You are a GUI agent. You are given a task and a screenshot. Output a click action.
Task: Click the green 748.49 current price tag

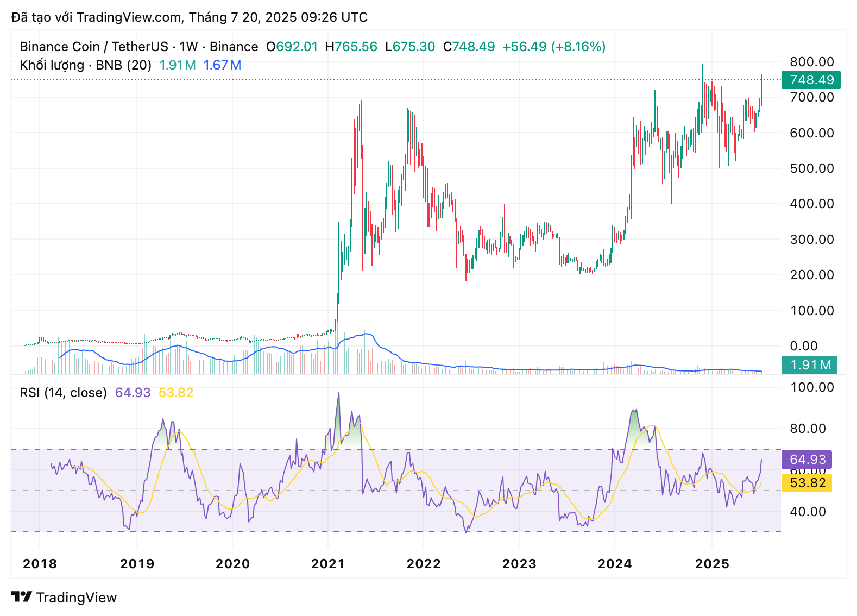pyautogui.click(x=811, y=80)
